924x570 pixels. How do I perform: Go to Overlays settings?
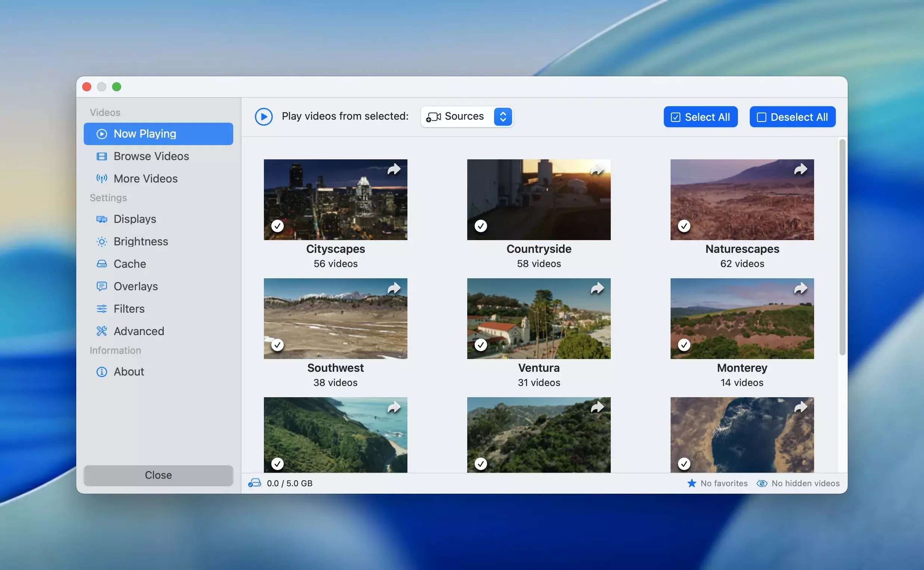[136, 286]
